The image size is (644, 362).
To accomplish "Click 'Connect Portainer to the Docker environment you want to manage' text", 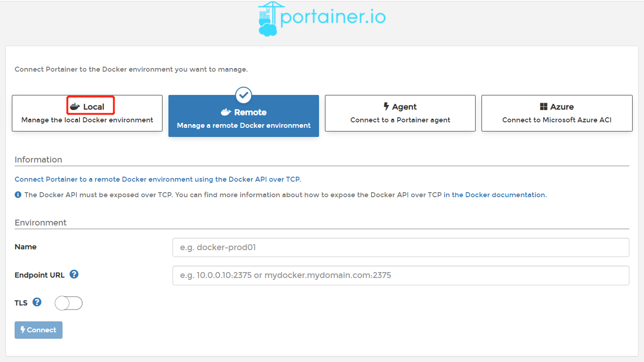I will point(131,69).
